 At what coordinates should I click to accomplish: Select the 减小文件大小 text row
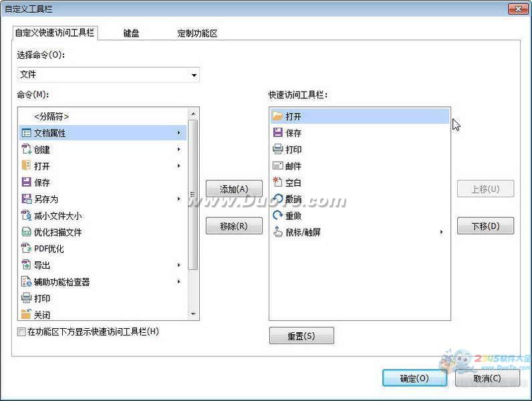point(103,216)
